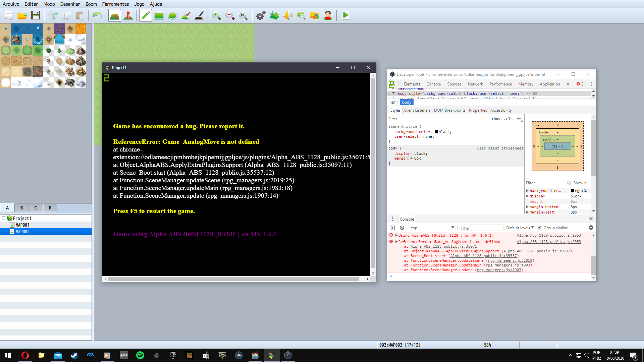
Task: Click the game window horizontal scrollbar
Action: (x=233, y=279)
